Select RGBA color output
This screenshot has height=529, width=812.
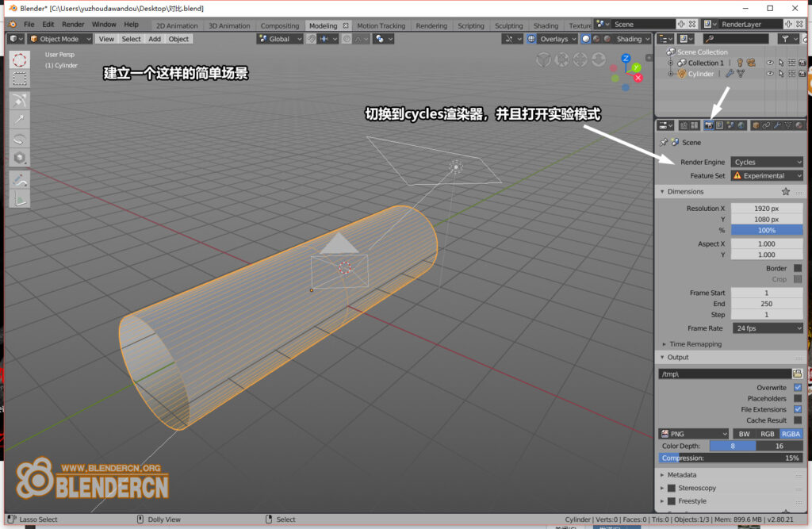[790, 433]
